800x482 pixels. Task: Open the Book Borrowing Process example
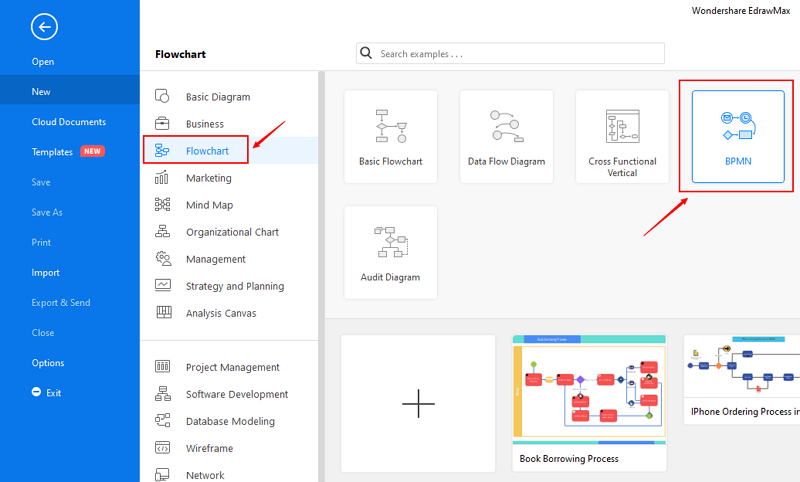click(589, 403)
